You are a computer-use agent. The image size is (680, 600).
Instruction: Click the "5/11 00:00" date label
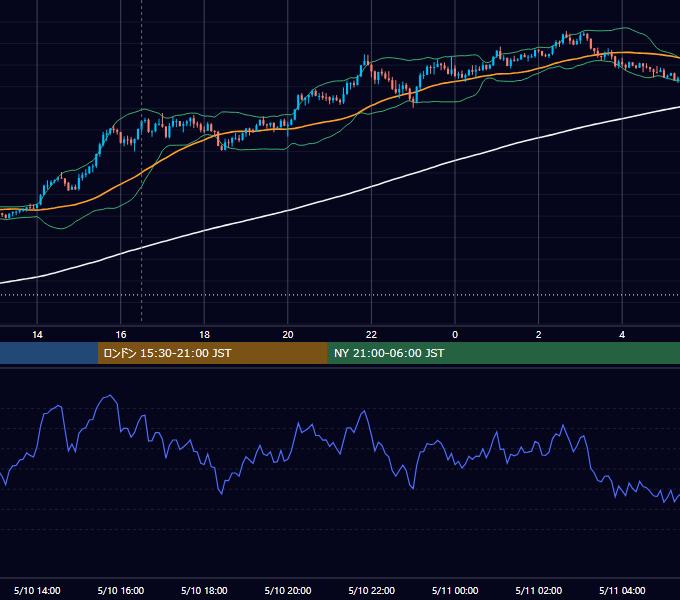tap(455, 590)
